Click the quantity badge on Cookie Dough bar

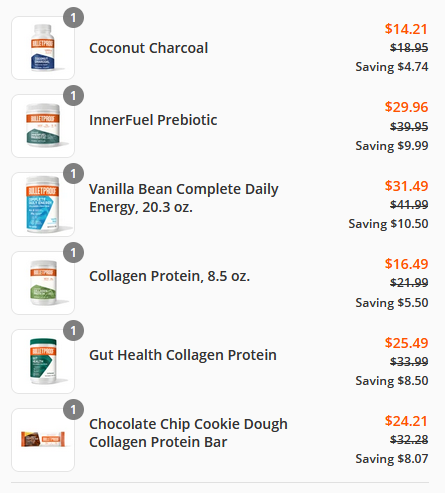click(73, 409)
